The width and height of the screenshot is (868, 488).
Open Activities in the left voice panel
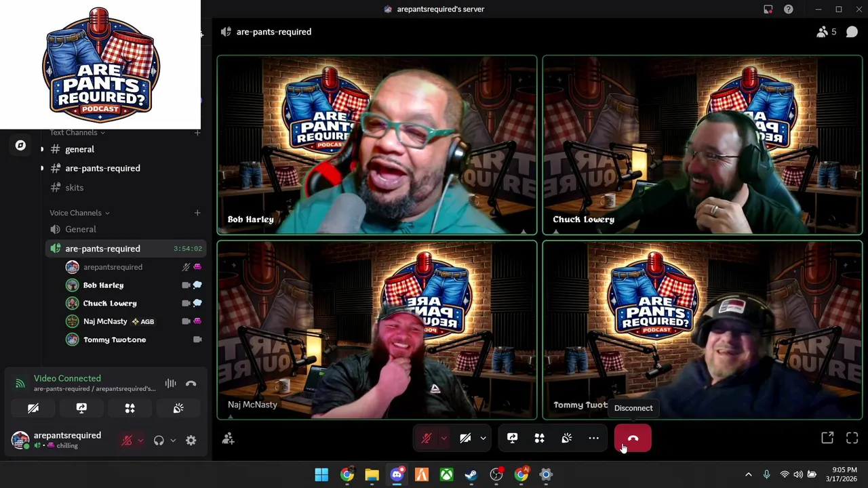(130, 408)
